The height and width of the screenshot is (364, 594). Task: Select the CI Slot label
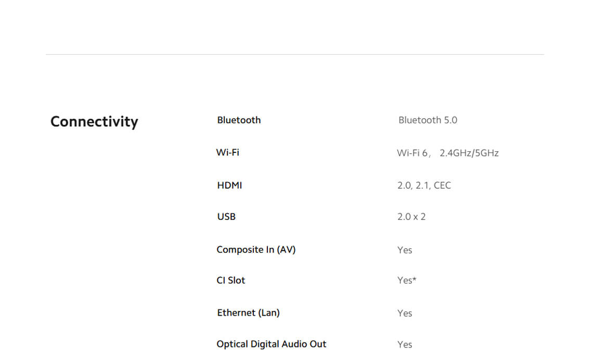[230, 280]
